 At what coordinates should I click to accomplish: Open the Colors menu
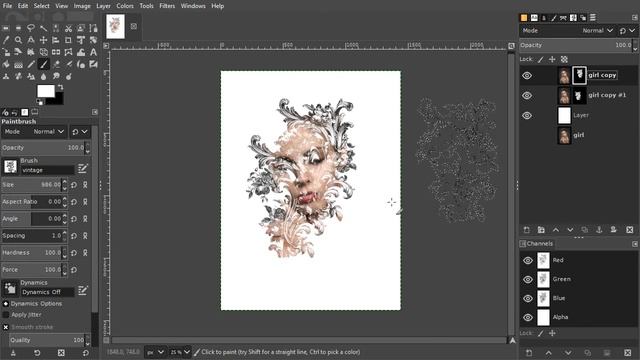[x=125, y=6]
